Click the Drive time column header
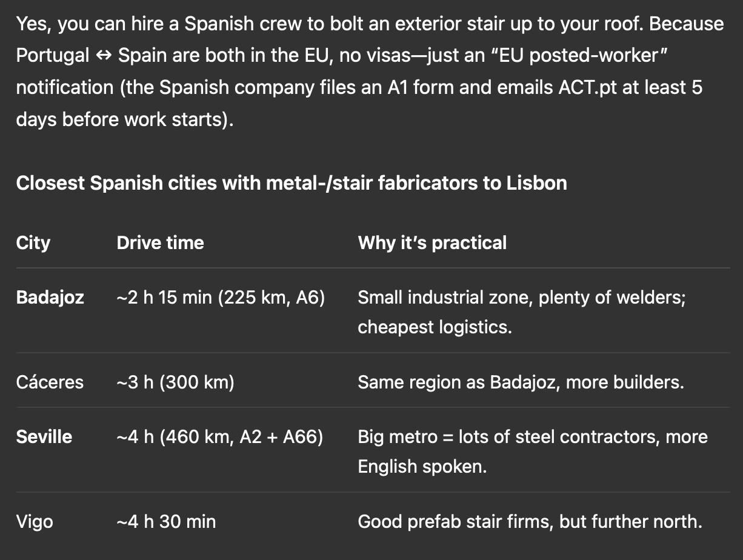The width and height of the screenshot is (743, 560). click(160, 243)
